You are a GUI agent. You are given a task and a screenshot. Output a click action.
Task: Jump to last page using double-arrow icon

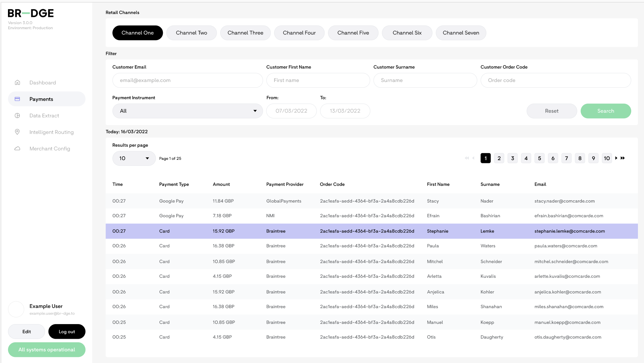pos(623,158)
